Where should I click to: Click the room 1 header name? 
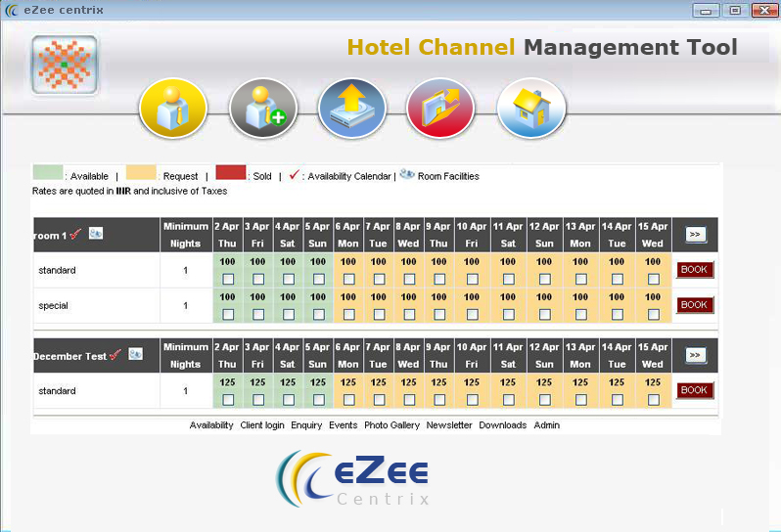click(x=50, y=236)
